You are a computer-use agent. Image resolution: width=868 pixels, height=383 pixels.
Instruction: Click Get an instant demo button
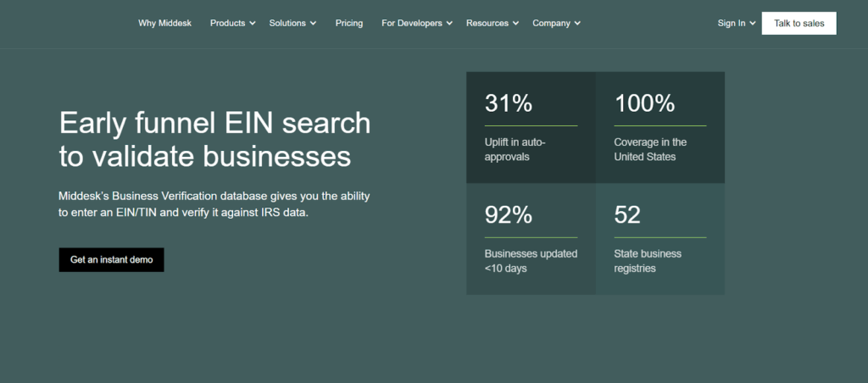111,259
